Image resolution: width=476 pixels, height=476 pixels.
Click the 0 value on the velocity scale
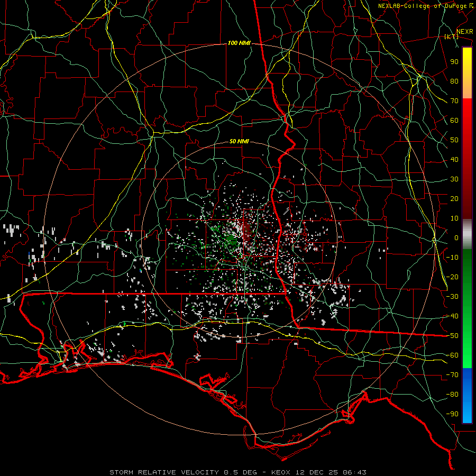coord(456,237)
